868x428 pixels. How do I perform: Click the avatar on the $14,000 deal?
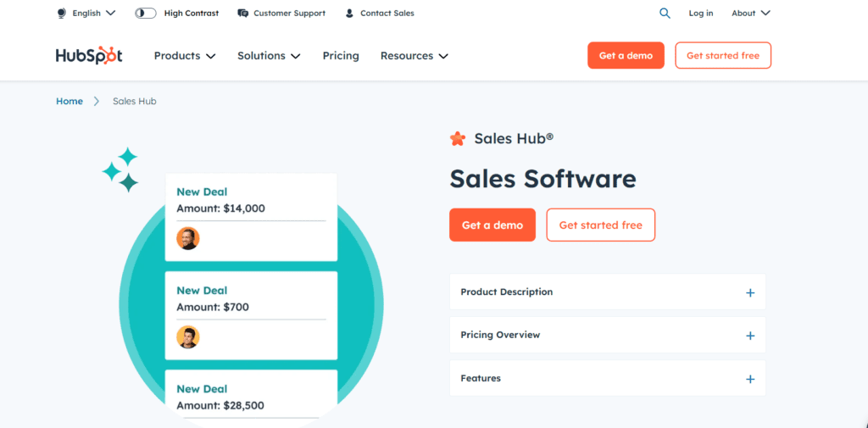(x=187, y=238)
